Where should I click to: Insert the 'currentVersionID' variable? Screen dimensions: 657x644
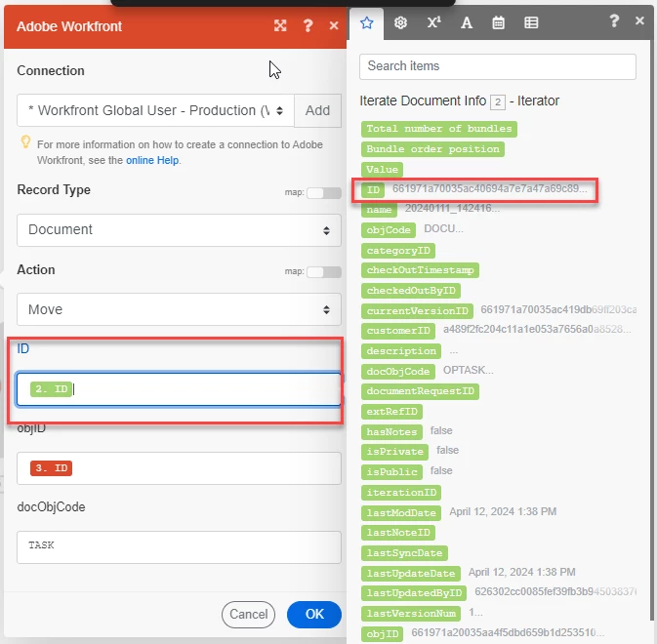[x=417, y=310]
